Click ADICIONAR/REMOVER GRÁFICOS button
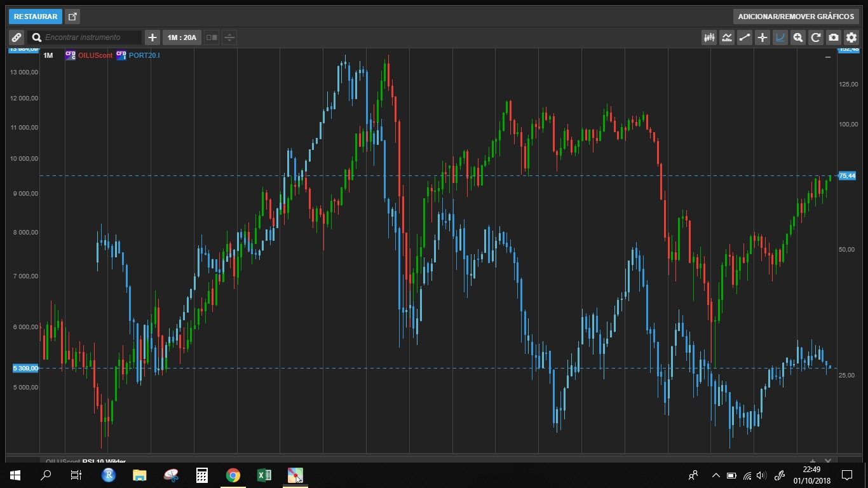Image resolution: width=868 pixels, height=488 pixels. [x=796, y=17]
